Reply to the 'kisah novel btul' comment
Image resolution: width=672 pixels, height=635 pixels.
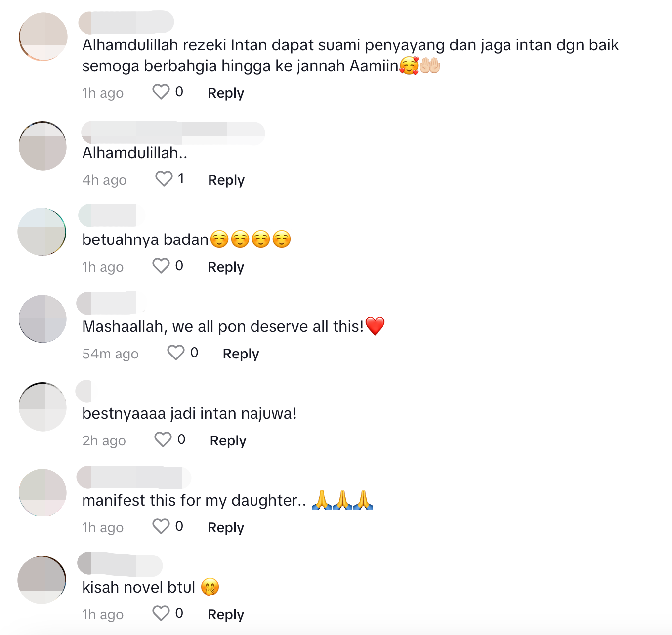coord(226,614)
